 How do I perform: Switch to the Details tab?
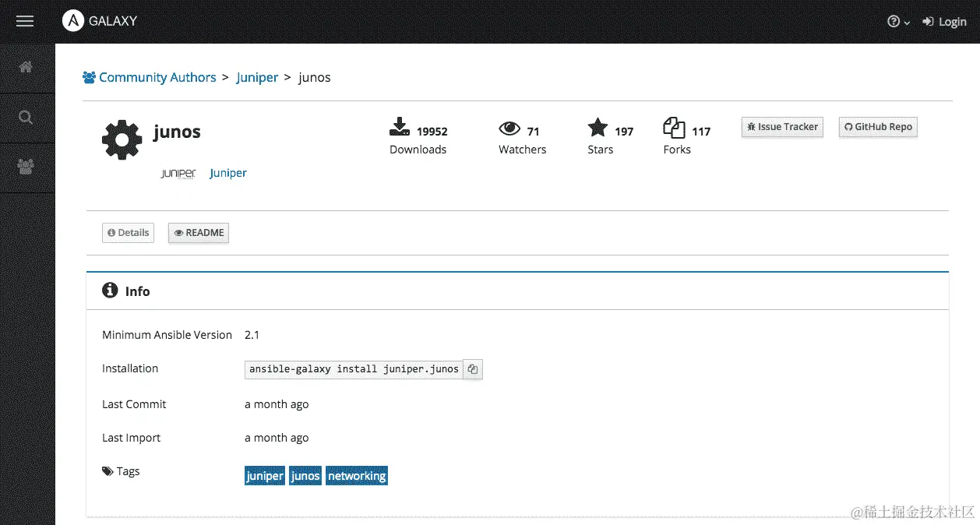[x=128, y=233]
